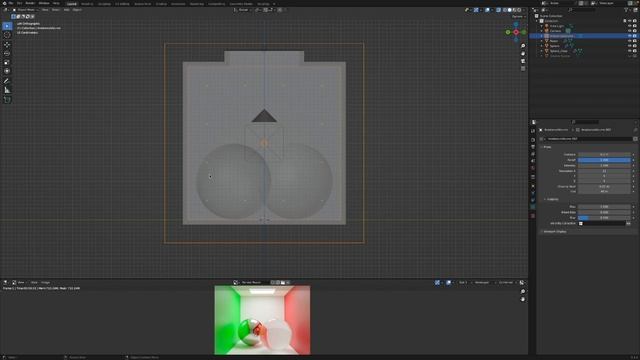
Task: Collapse the Visibility panel
Action: 552,199
